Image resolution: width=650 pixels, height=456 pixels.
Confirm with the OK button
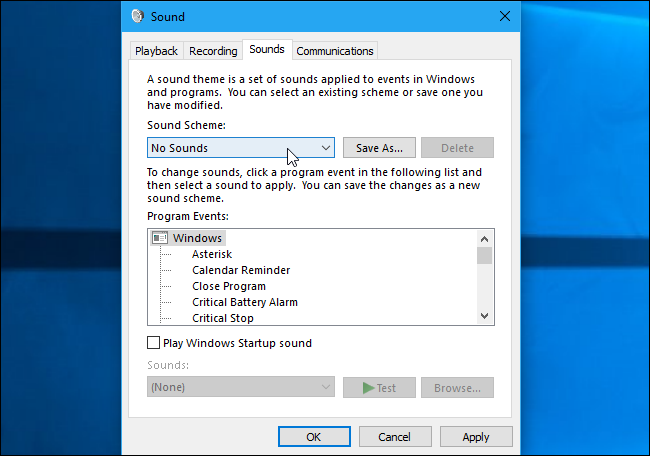(314, 437)
